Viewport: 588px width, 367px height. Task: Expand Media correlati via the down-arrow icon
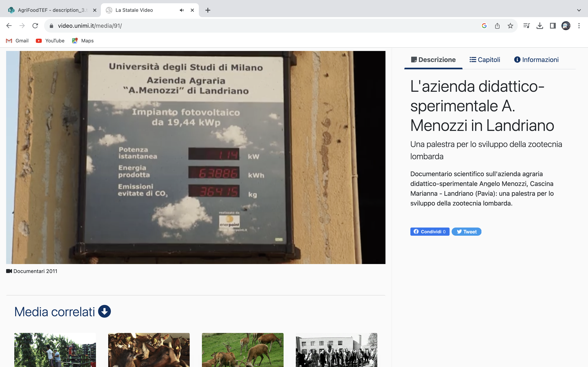(x=105, y=311)
